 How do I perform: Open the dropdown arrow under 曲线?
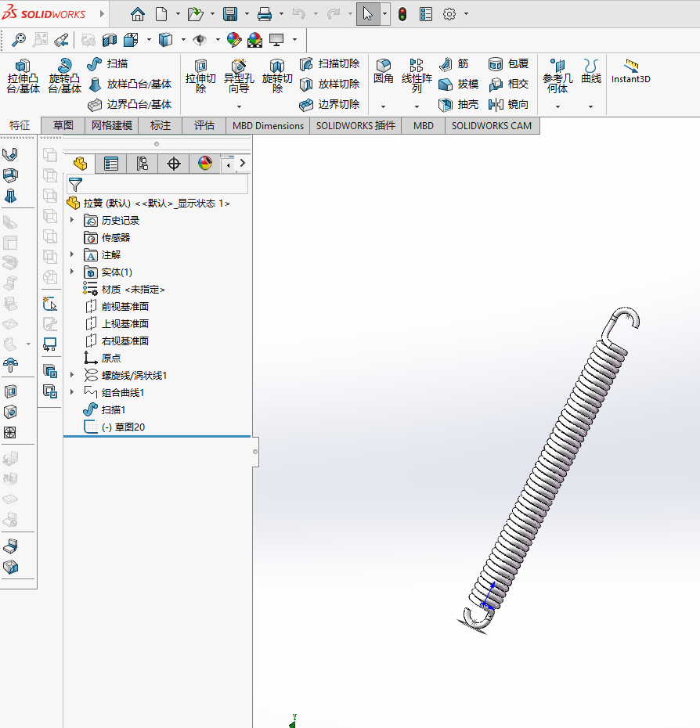click(591, 106)
